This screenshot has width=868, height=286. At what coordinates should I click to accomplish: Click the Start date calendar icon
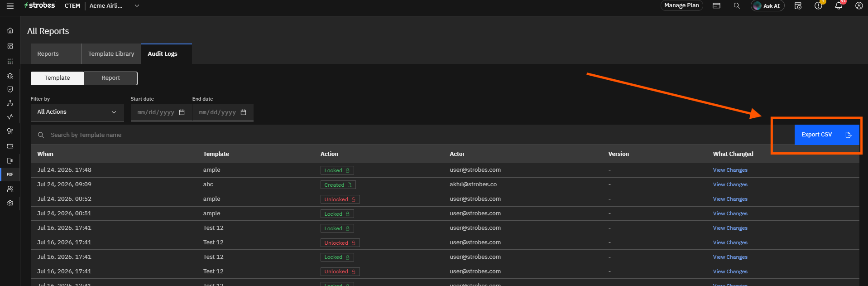182,112
